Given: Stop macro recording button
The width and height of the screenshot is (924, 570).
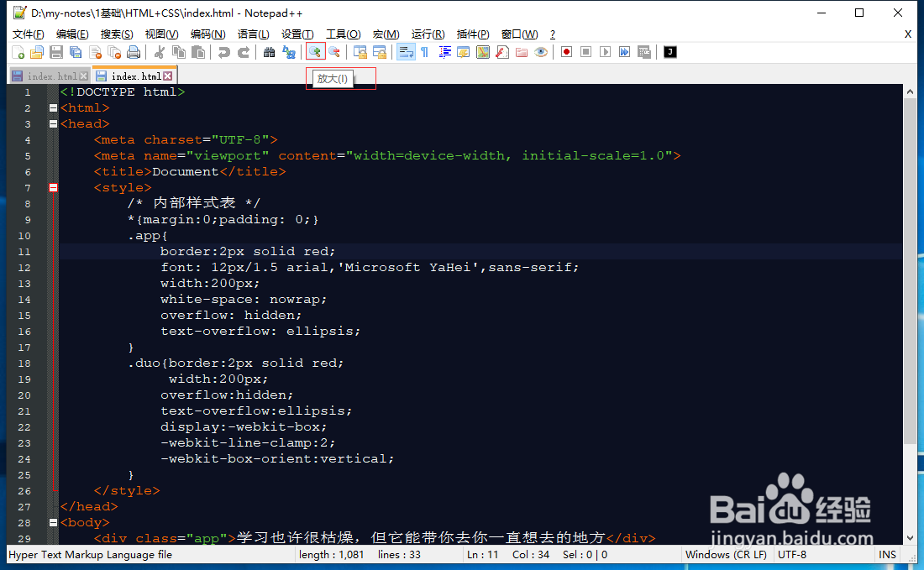Looking at the screenshot, I should [585, 52].
